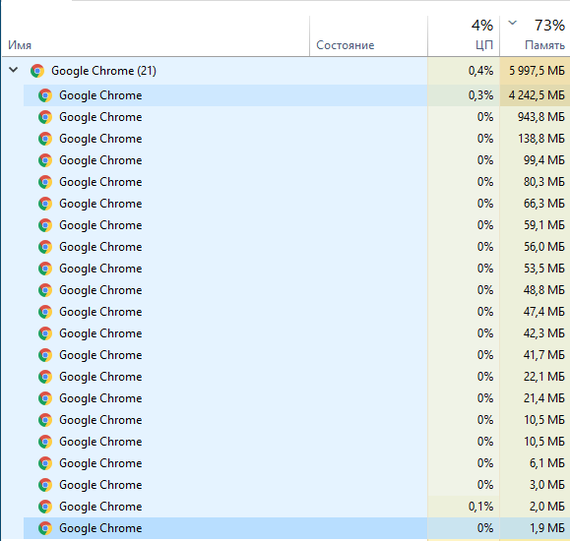Screen dimensions: 570x541
Task: Click the Chrome icon in the 1,9 МБ row
Action: pyautogui.click(x=45, y=528)
